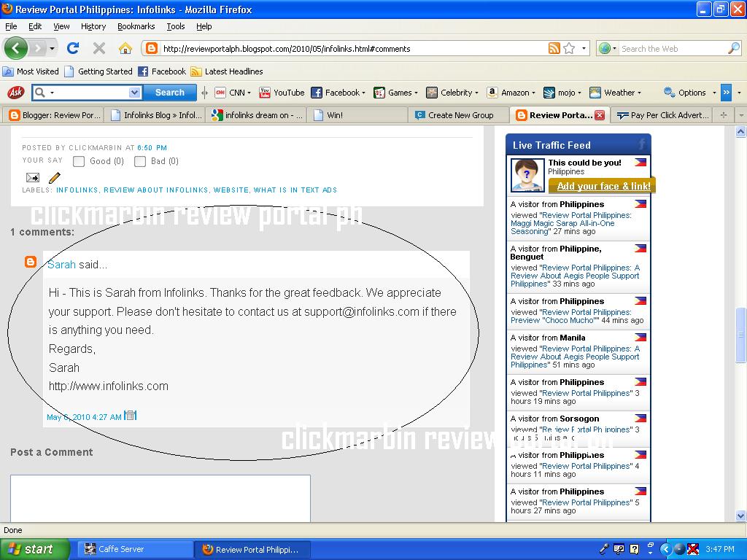Click the Facebook bookmark in bookmarks toolbar
This screenshot has height=560, width=747.
162,71
